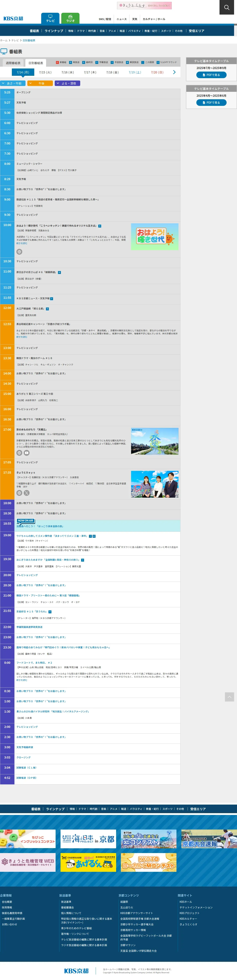Open ラインナップ in the top blue navigation
The image size is (237, 980).
[x=54, y=31]
